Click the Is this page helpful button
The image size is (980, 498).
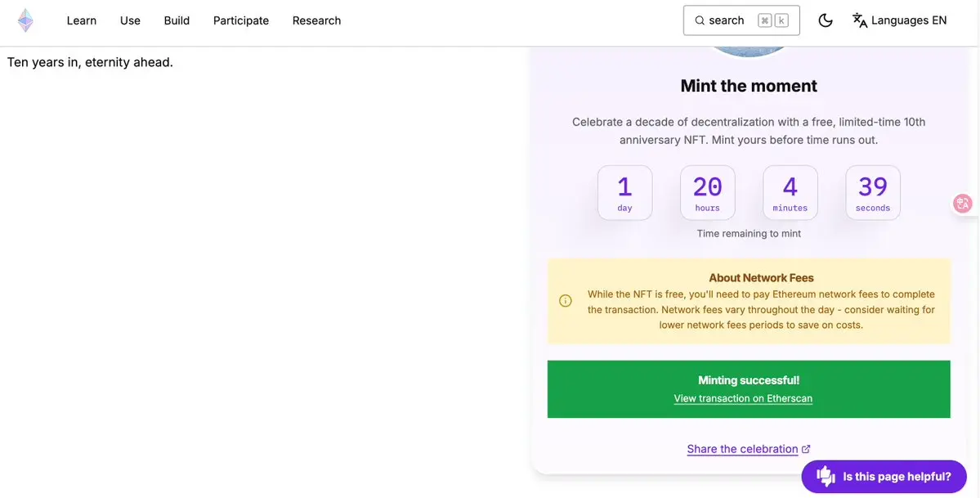[884, 477]
